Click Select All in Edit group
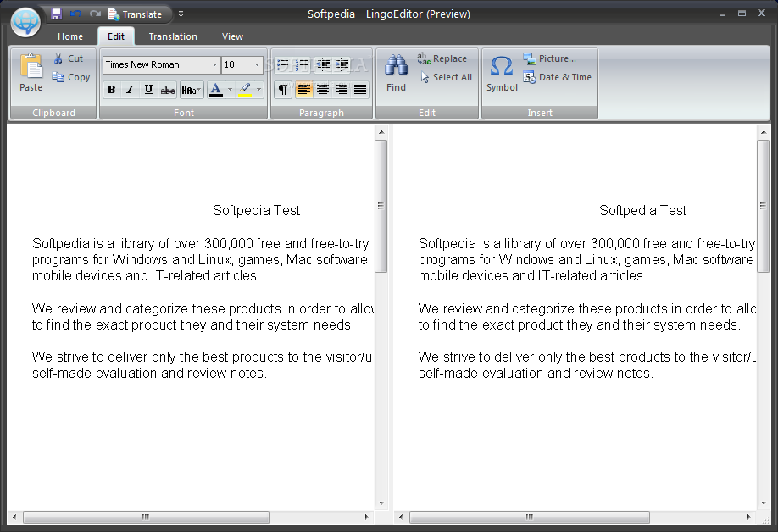The image size is (778, 532). (446, 77)
